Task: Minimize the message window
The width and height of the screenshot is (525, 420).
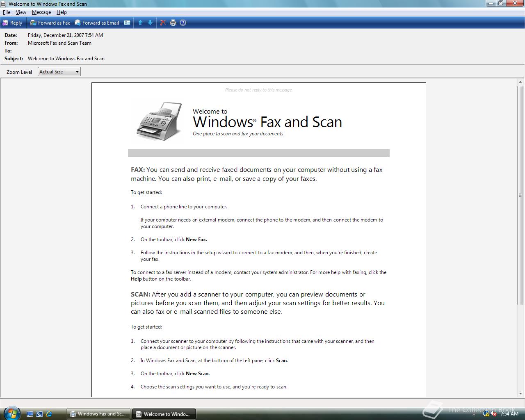Action: coord(491,3)
